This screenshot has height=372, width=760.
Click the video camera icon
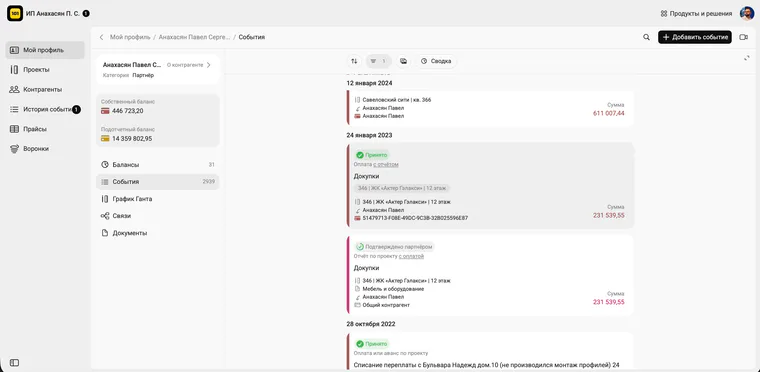tap(744, 37)
